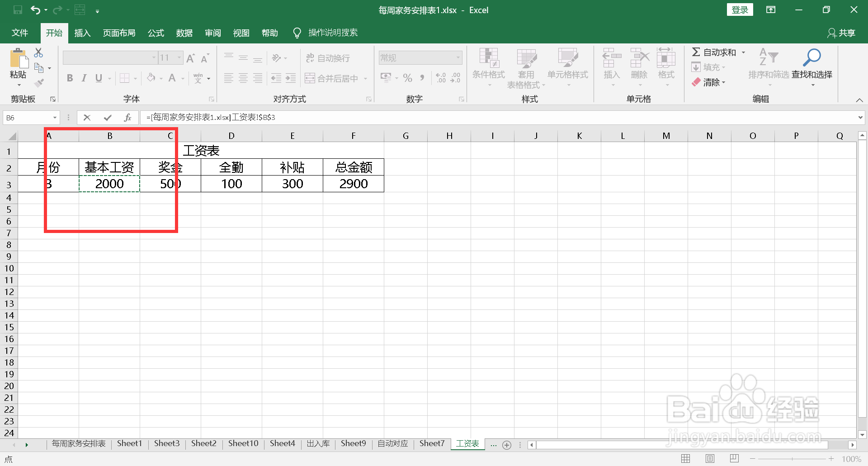Toggle underline formatting
The height and width of the screenshot is (466, 868).
[x=98, y=78]
